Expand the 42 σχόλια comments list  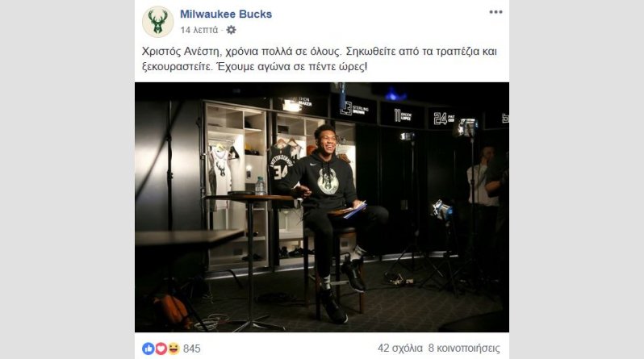click(400, 349)
